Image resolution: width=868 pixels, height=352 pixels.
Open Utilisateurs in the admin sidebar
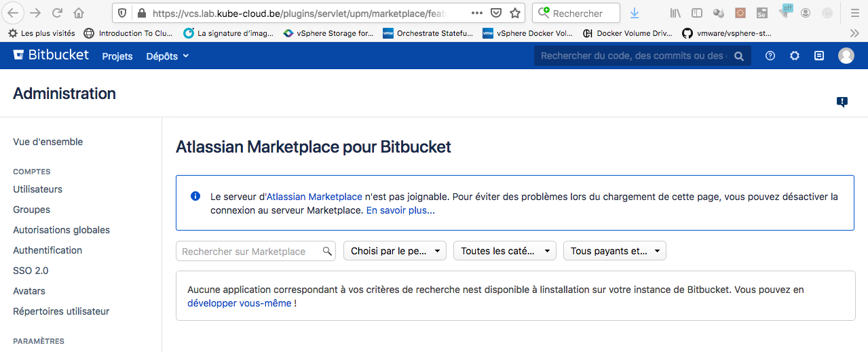(x=38, y=189)
